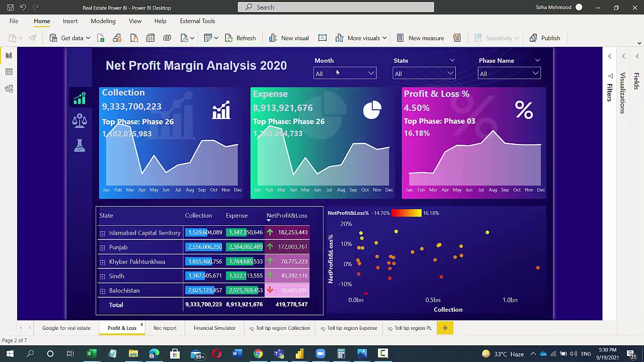Click the growth chart navigation icon on the report
Viewport: 644px width, 362px height.
point(79,98)
